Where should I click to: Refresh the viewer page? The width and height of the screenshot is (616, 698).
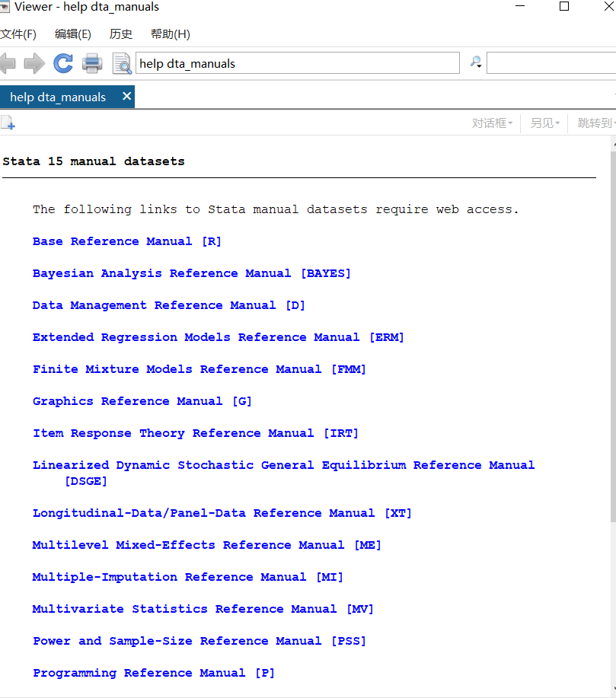[x=63, y=63]
